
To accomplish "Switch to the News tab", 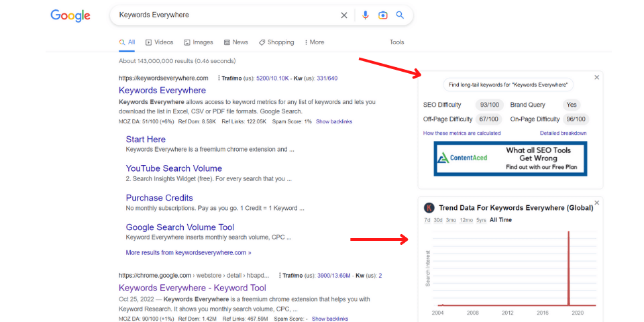I will [235, 42].
